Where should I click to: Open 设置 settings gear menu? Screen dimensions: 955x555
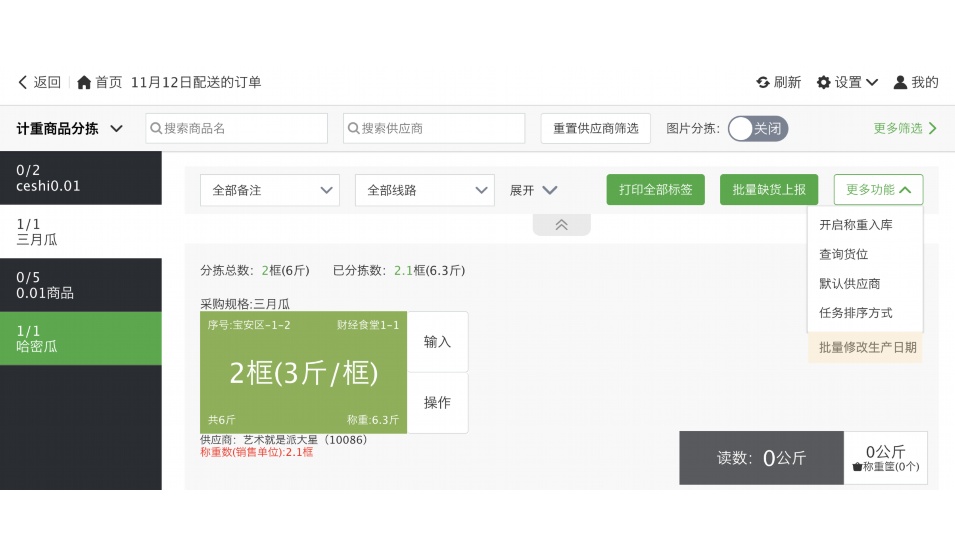tap(824, 82)
